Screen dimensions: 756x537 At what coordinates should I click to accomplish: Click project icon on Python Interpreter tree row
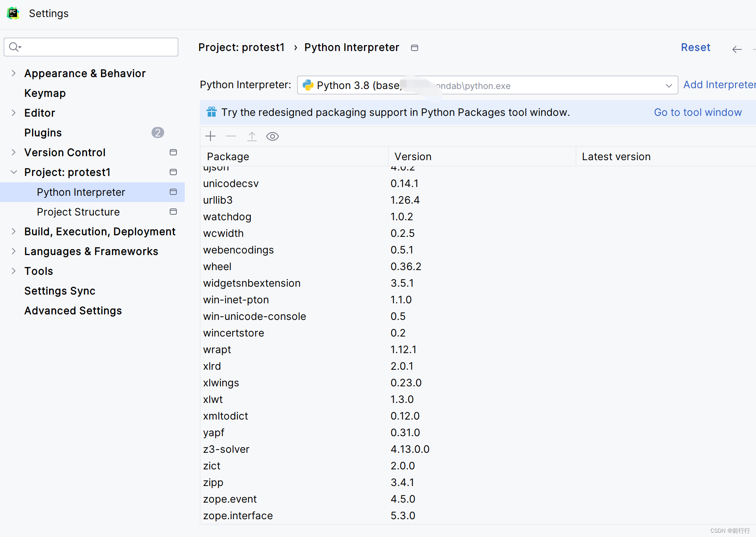(x=173, y=192)
